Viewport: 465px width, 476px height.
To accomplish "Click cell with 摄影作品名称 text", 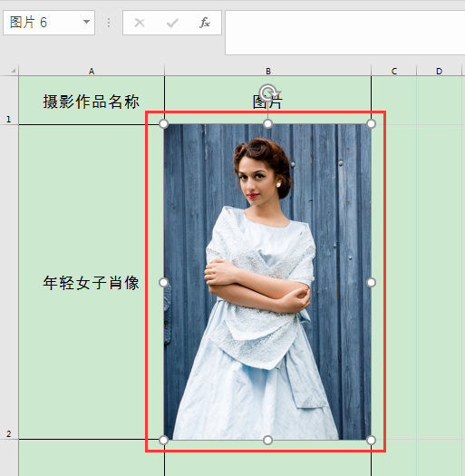I will pyautogui.click(x=92, y=101).
